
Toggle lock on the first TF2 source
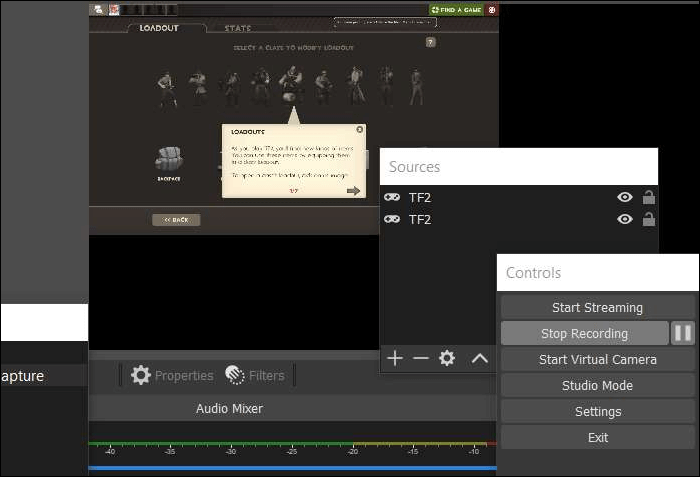click(649, 197)
